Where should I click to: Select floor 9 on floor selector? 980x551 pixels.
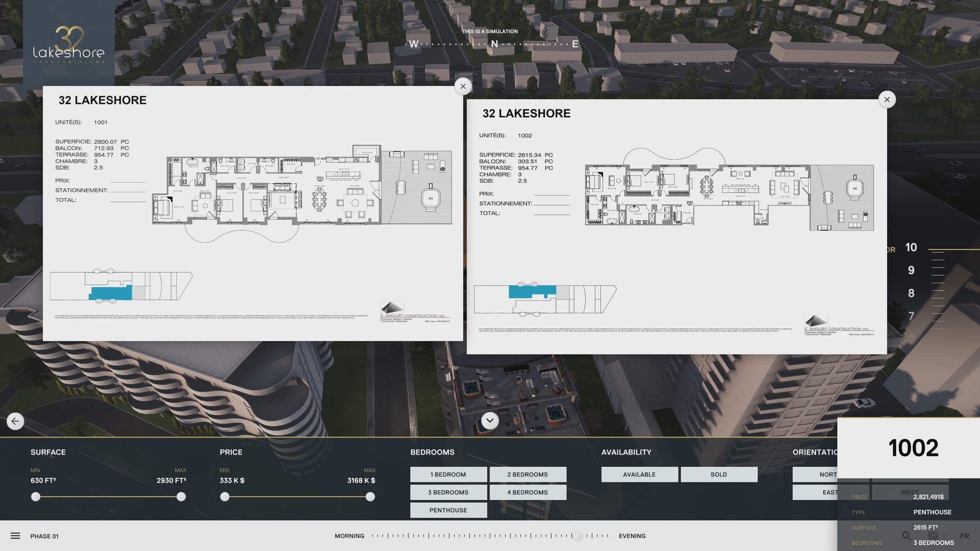pos(911,270)
